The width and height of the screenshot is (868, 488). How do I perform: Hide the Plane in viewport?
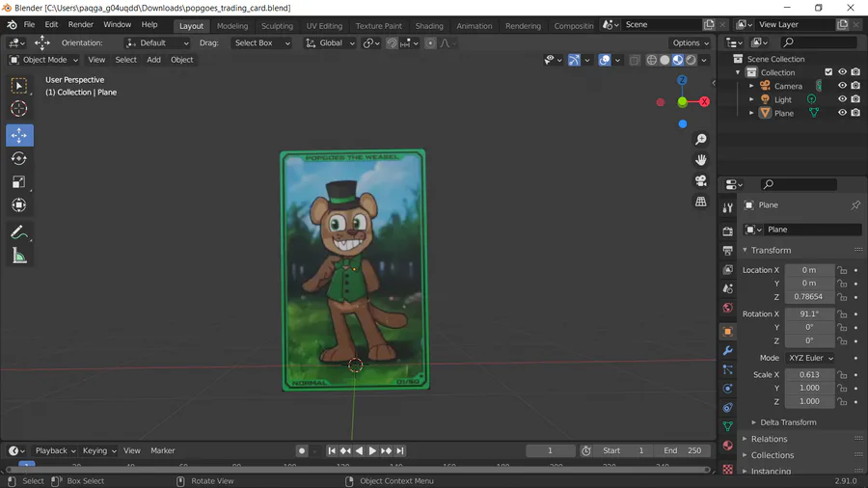[842, 113]
